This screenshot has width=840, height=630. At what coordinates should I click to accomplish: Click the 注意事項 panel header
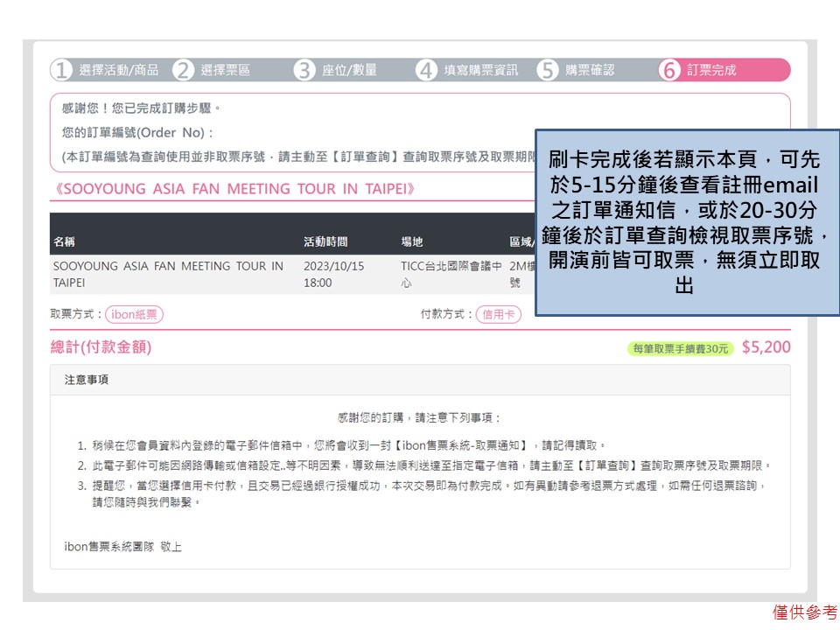tap(420, 380)
